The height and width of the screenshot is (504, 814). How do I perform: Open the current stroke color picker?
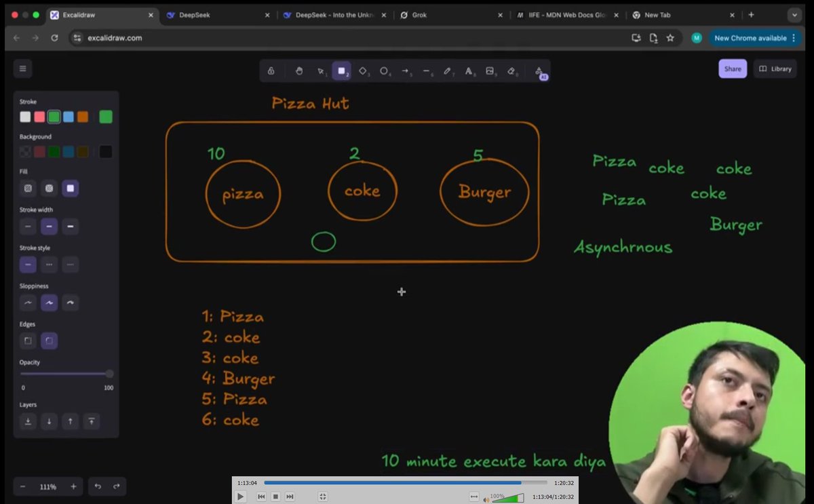pos(106,117)
